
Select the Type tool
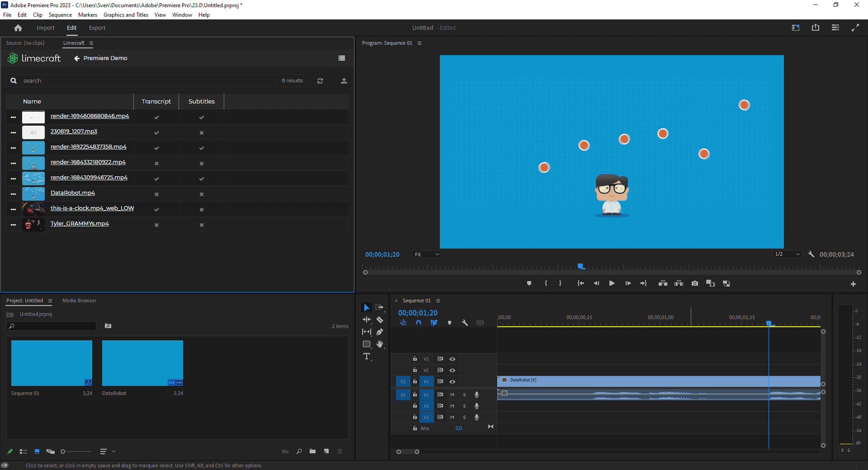click(367, 357)
